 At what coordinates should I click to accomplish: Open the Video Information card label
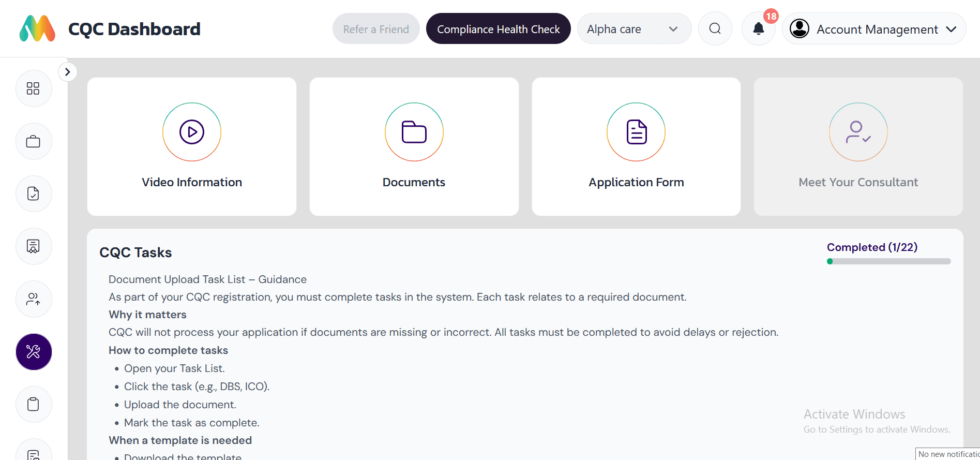tap(192, 182)
